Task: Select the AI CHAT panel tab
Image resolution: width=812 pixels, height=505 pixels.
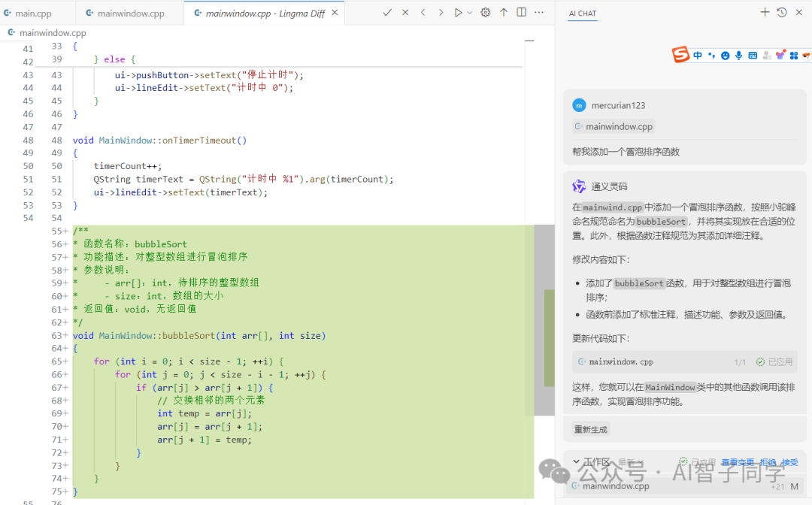Action: click(583, 14)
